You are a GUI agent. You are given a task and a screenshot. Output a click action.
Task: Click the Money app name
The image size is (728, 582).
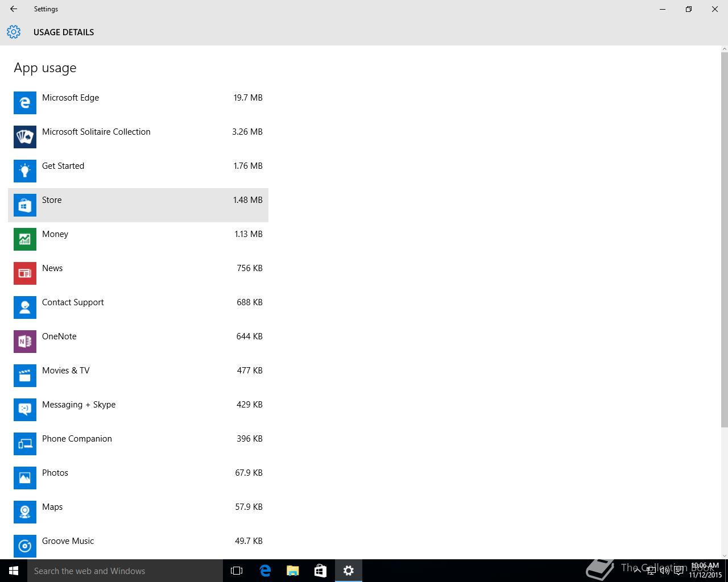point(55,234)
